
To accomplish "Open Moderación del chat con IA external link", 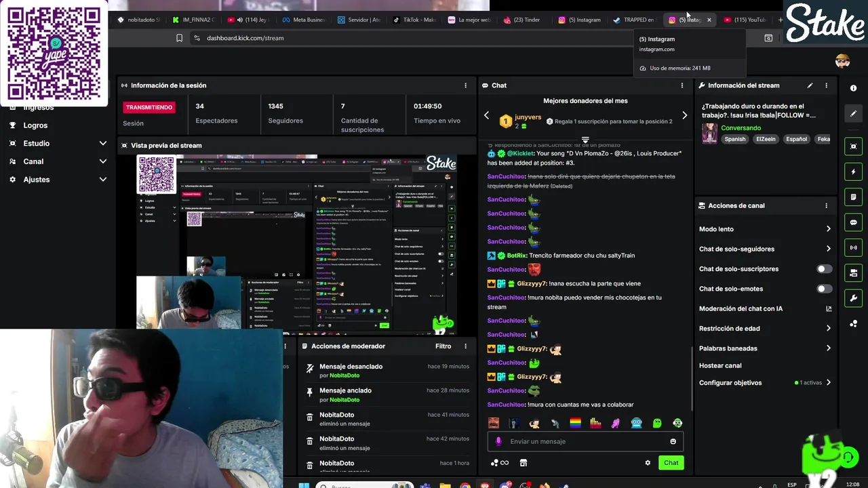I will (829, 308).
